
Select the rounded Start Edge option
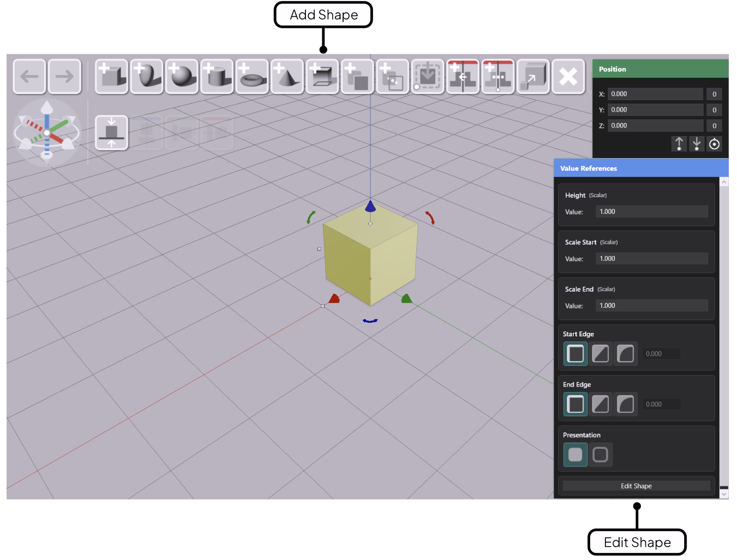[625, 354]
